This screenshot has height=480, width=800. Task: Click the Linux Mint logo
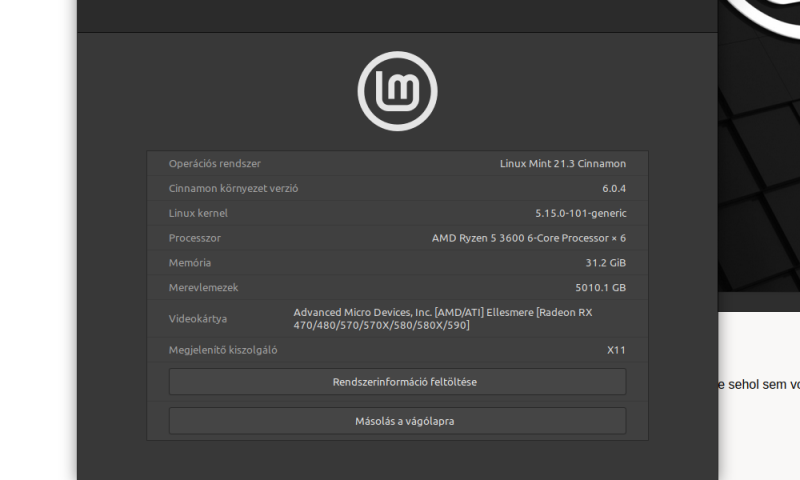[x=397, y=91]
